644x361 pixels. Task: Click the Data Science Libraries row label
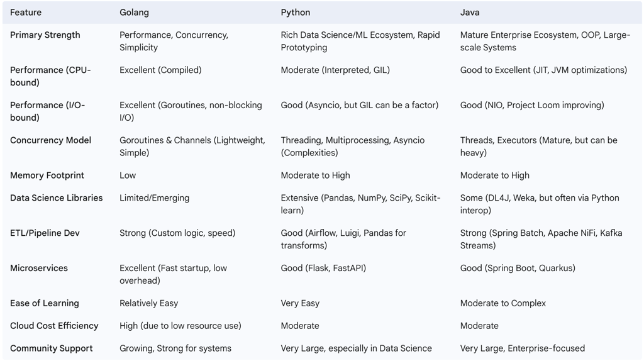coord(56,198)
